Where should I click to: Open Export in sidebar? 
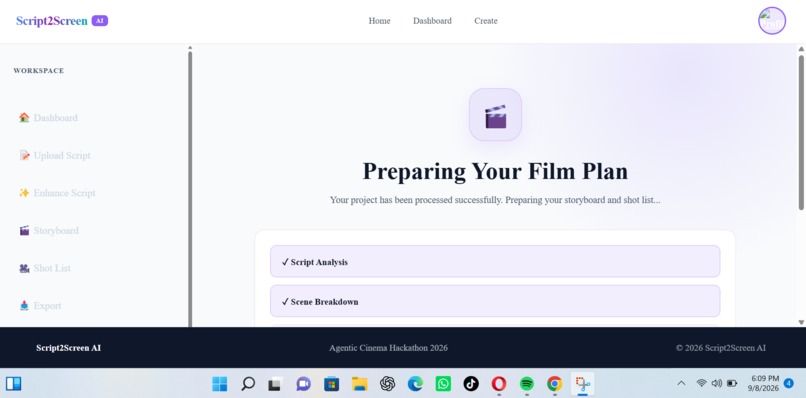(47, 305)
